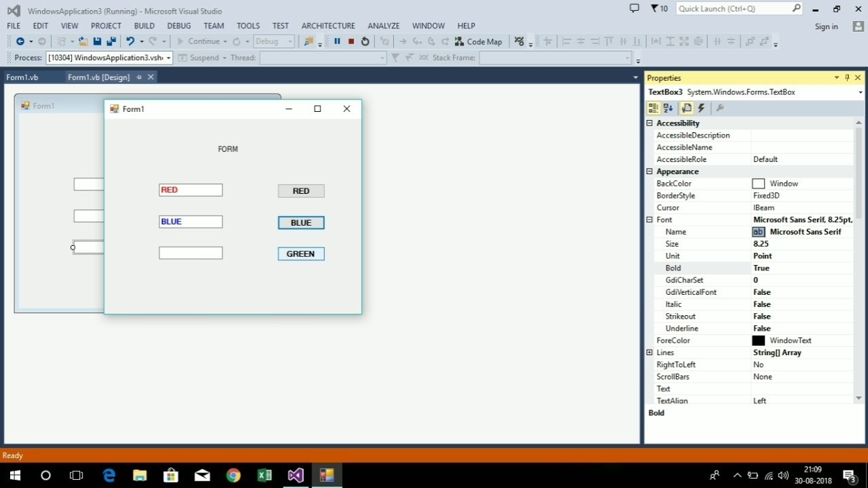Open the Windows Start menu

coord(15,475)
